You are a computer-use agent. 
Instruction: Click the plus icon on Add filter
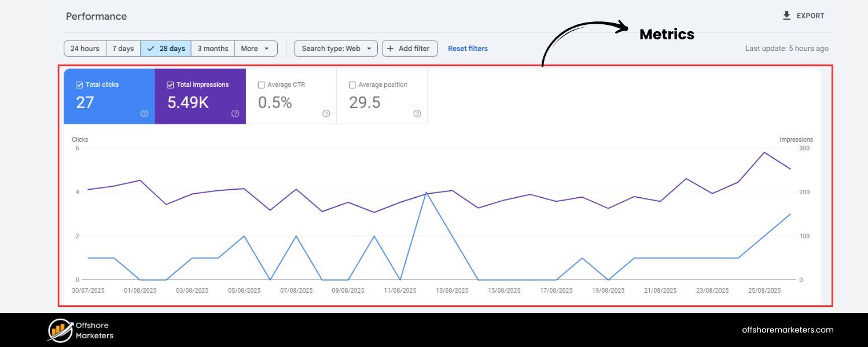391,48
